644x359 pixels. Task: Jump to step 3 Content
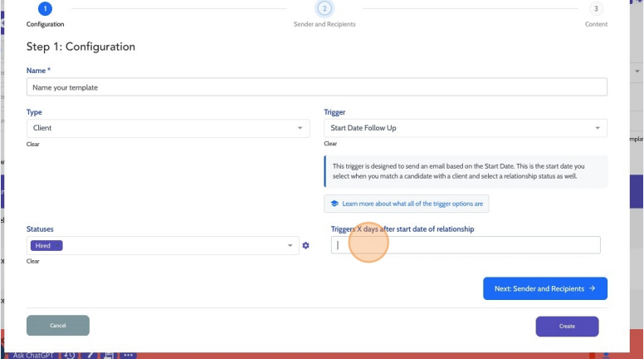pyautogui.click(x=596, y=8)
